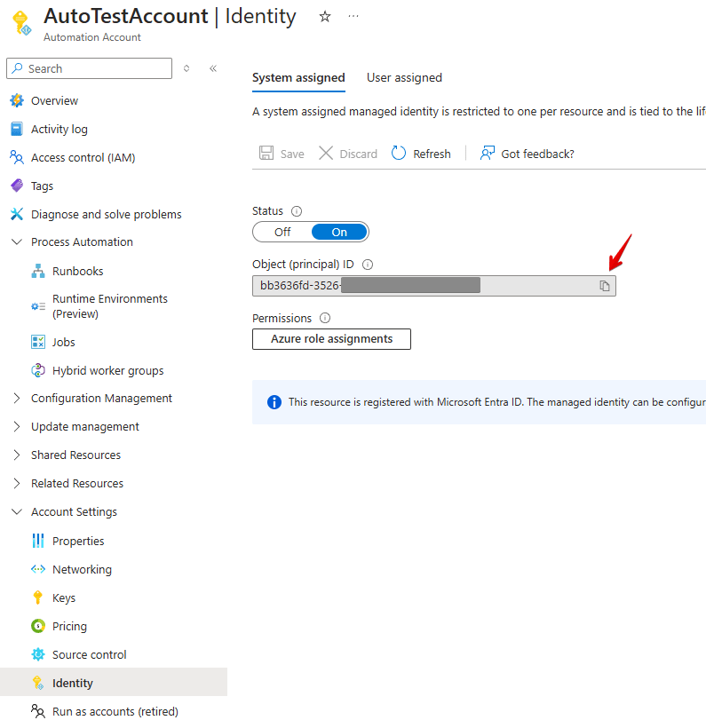Set the Status toggle to On

tap(339, 232)
